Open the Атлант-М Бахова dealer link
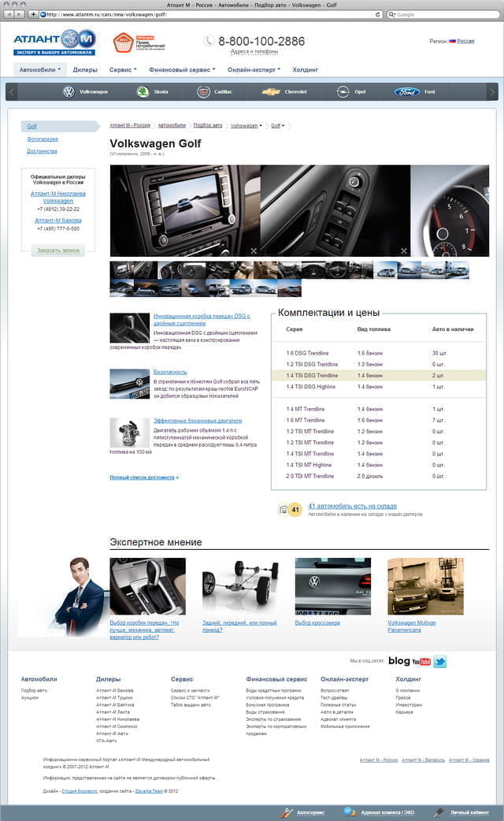 pyautogui.click(x=58, y=221)
